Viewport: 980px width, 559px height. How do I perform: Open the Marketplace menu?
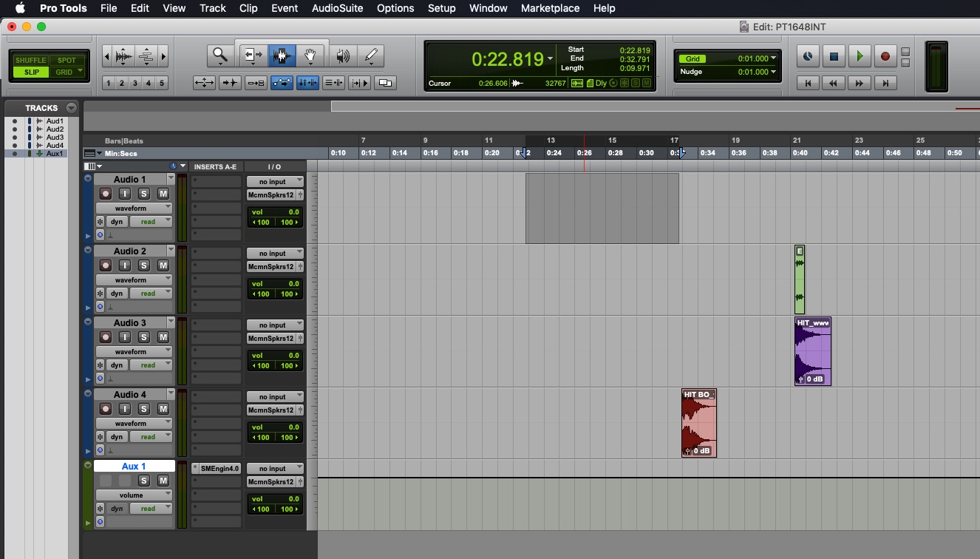550,8
